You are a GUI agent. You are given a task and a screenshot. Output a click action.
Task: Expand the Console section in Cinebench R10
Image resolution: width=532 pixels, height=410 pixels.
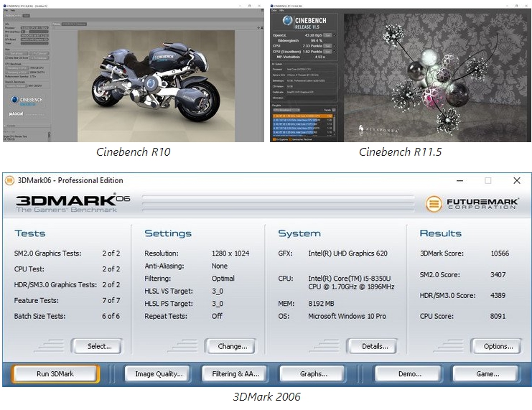coord(5,126)
